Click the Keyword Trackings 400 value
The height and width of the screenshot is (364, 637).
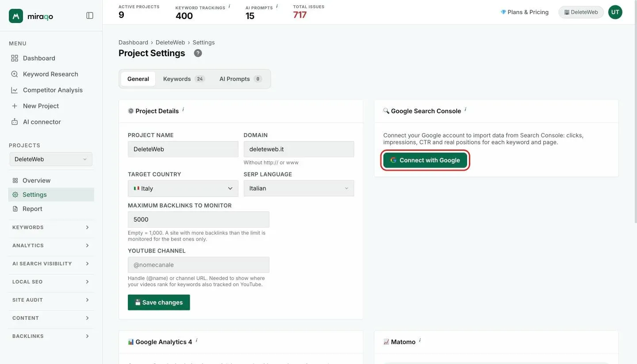tap(184, 16)
